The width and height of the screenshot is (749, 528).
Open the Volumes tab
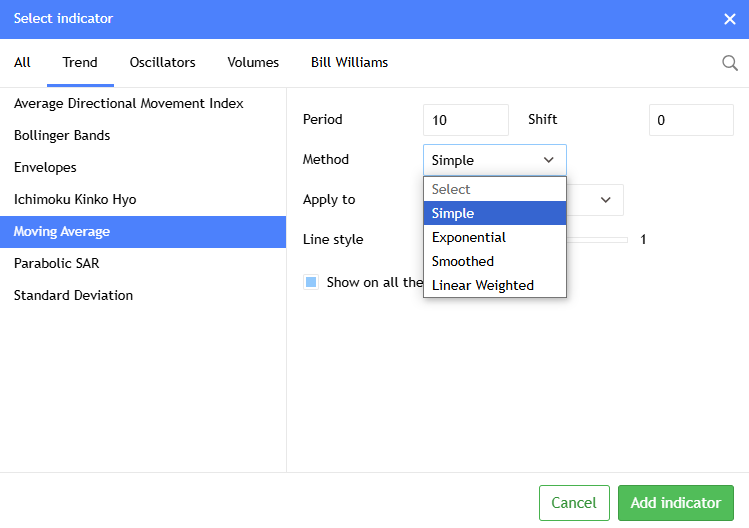[253, 63]
